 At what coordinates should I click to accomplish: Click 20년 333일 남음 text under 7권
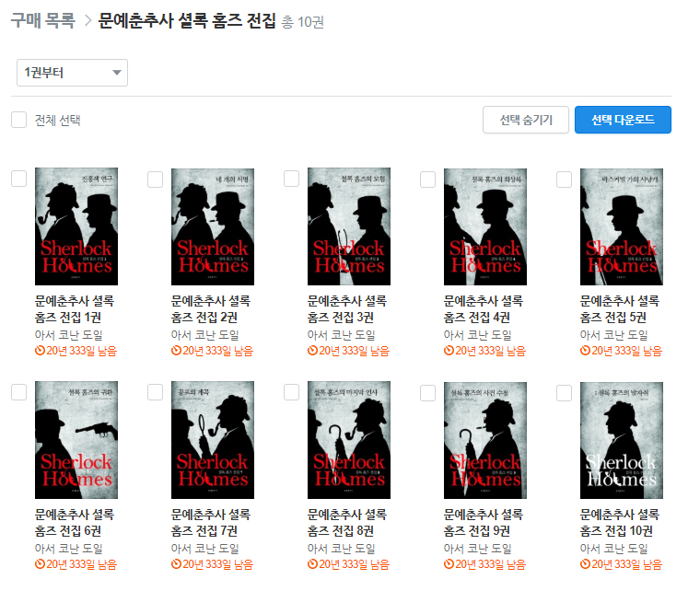218,564
